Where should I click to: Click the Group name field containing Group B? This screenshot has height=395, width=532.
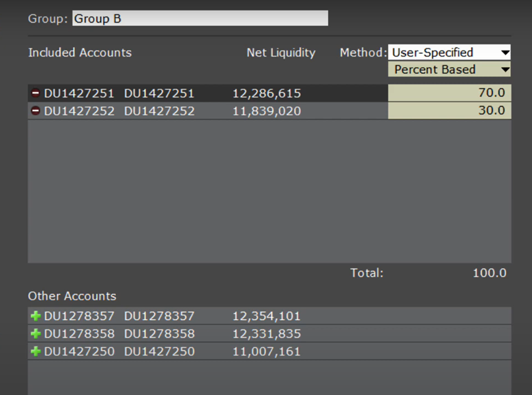pos(199,18)
